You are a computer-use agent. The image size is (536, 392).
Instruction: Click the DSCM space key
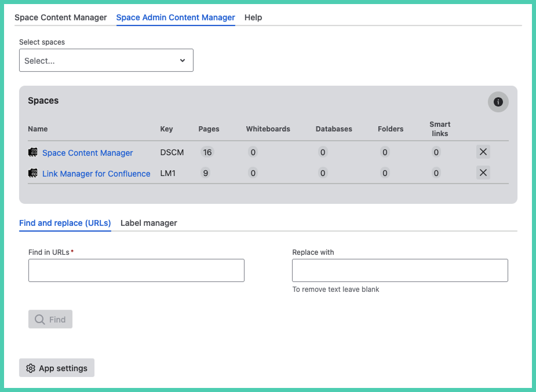click(x=172, y=152)
